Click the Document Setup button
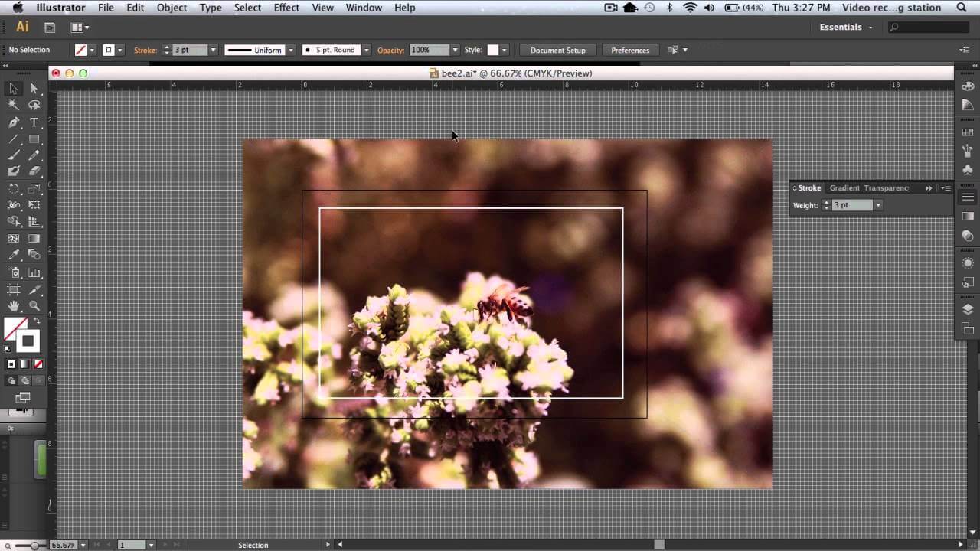 click(557, 50)
